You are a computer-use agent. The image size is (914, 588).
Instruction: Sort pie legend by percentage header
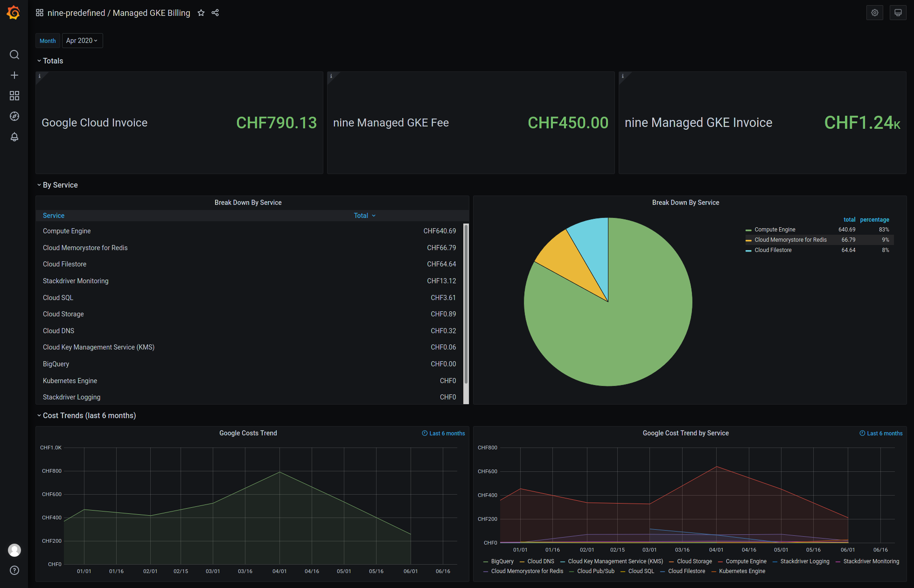874,220
